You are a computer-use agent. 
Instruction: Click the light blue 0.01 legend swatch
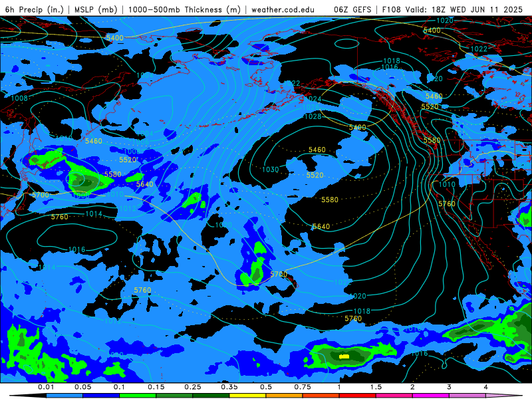(x=65, y=396)
